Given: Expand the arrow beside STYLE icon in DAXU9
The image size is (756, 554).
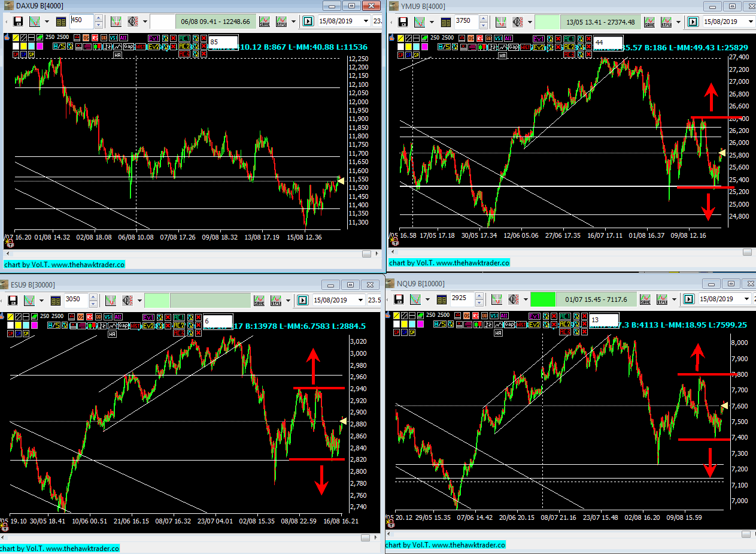Looking at the screenshot, I should click(x=293, y=22).
